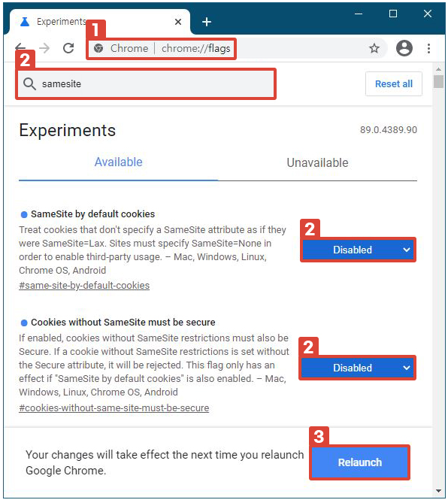The height and width of the screenshot is (503, 448).
Task: Click the Cookies without SameSite must be secure title
Action: 123,322
